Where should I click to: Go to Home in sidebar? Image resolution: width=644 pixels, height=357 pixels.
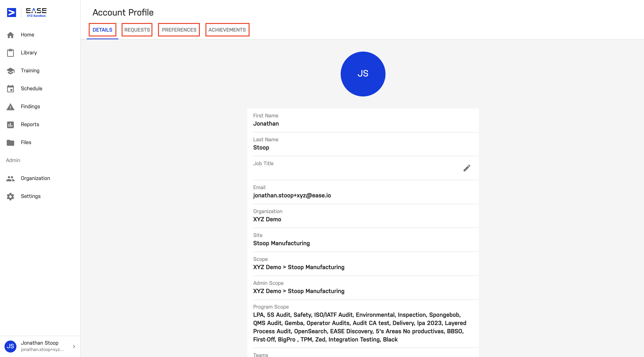(x=40, y=35)
